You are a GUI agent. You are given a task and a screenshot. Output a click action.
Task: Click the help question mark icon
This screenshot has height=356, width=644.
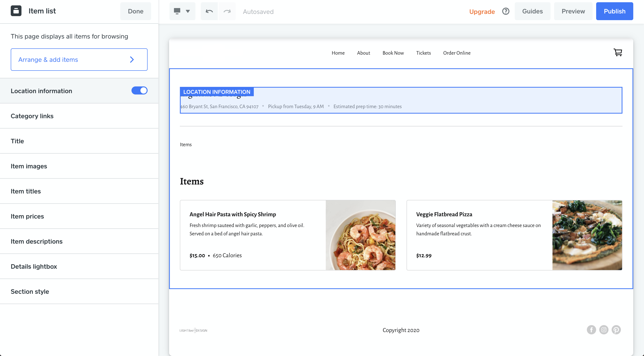tap(506, 11)
